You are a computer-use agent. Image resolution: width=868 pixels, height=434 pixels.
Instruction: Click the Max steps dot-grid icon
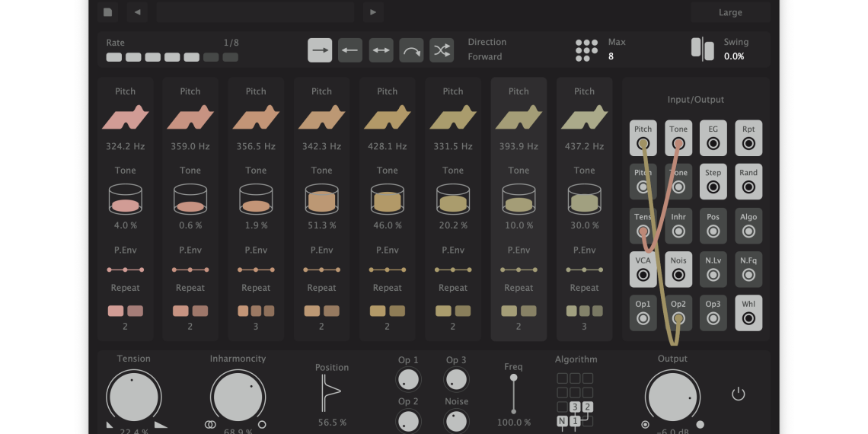[586, 50]
